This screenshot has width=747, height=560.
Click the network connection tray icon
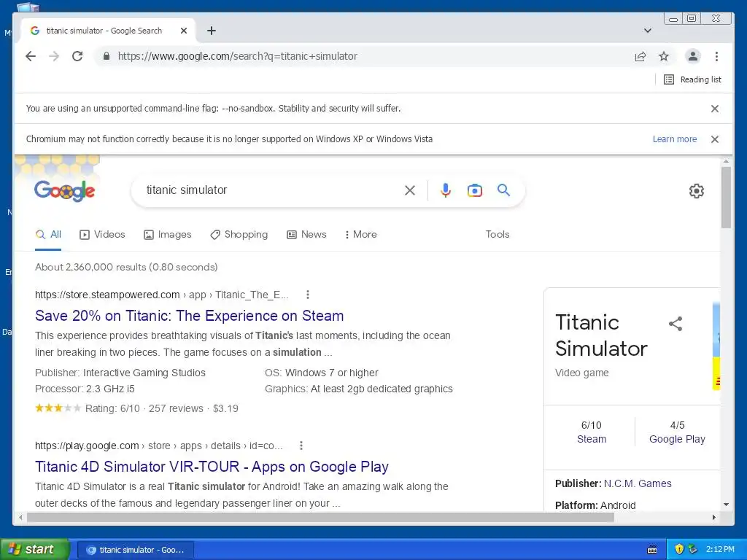pos(693,550)
